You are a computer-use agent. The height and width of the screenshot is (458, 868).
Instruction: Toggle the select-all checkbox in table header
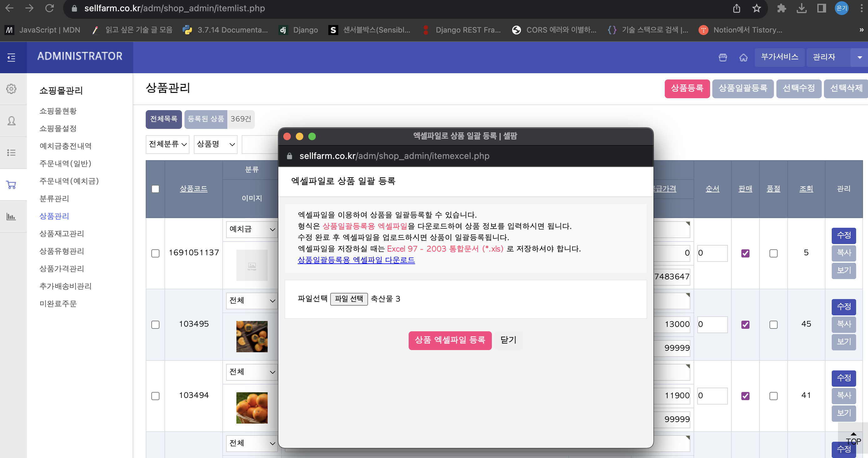[x=155, y=189]
